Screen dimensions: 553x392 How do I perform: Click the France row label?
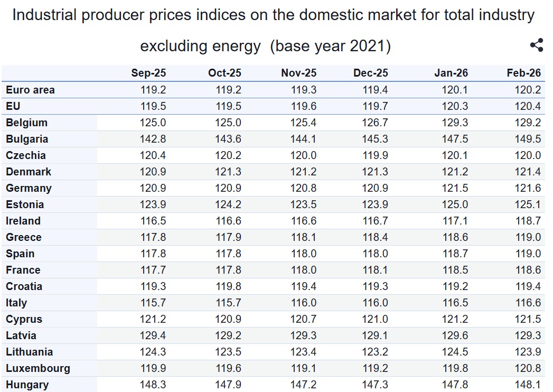coord(23,270)
